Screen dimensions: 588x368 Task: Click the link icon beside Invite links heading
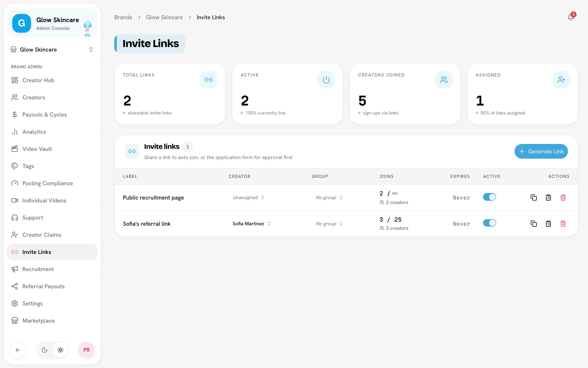point(132,151)
